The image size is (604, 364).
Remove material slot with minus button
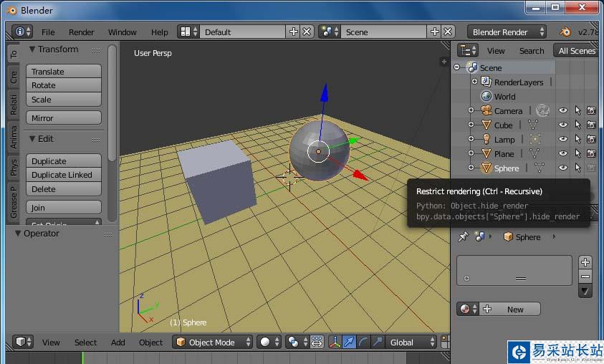(585, 277)
